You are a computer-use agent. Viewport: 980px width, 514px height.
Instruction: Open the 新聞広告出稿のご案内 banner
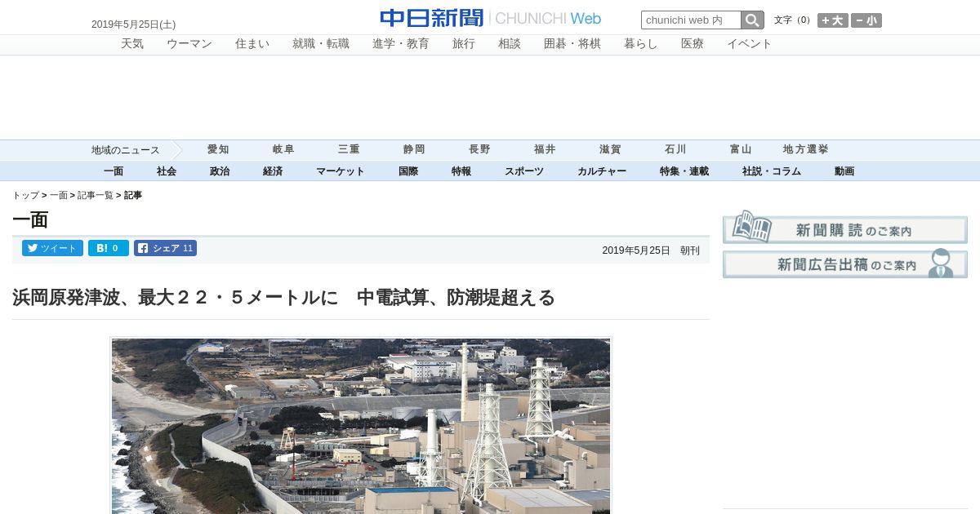[845, 264]
